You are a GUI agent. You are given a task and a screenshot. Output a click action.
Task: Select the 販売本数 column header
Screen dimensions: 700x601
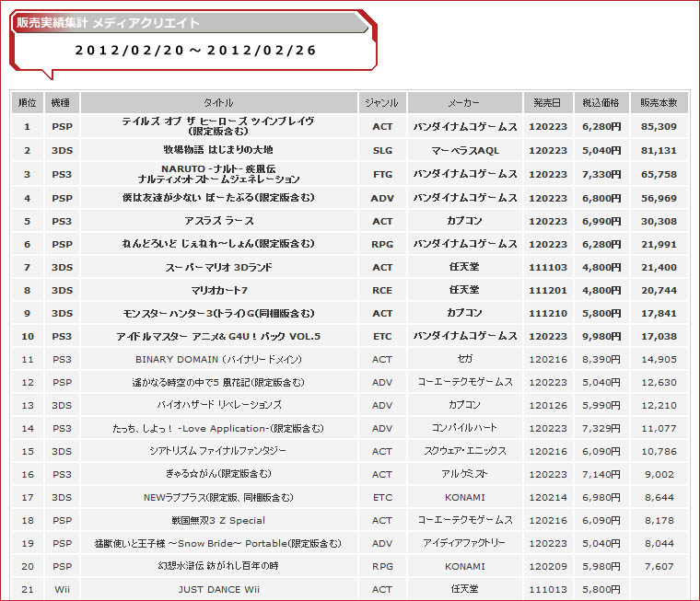pyautogui.click(x=659, y=102)
